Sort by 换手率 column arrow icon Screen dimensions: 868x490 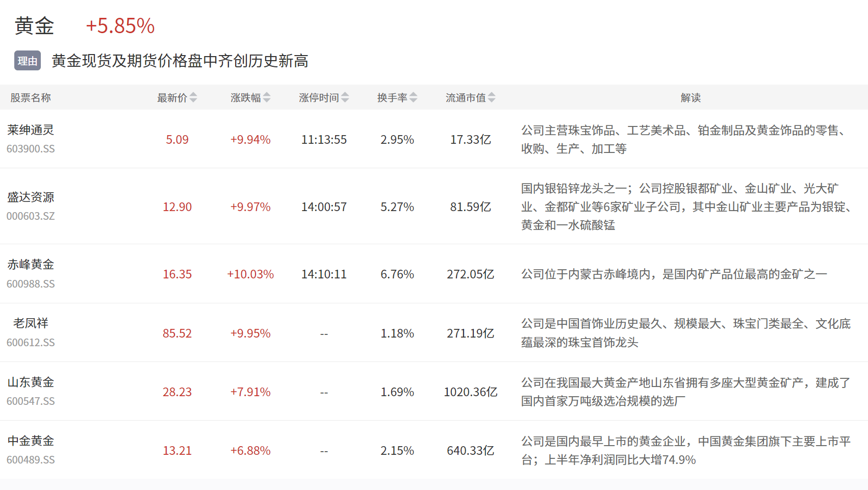pyautogui.click(x=414, y=97)
